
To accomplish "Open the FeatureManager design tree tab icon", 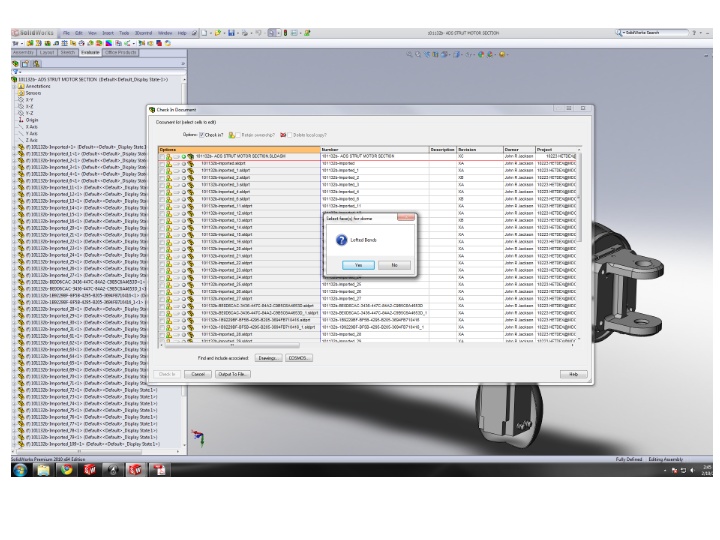I will 15,64.
